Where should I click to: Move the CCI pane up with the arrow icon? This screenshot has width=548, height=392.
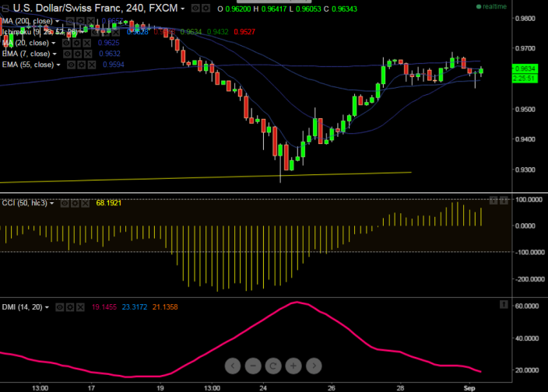tap(494, 201)
